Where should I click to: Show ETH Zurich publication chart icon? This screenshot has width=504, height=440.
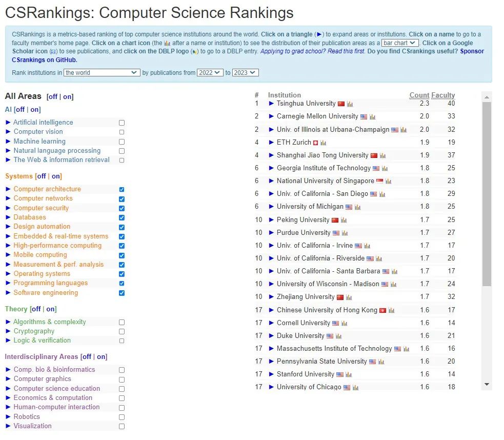point(324,143)
